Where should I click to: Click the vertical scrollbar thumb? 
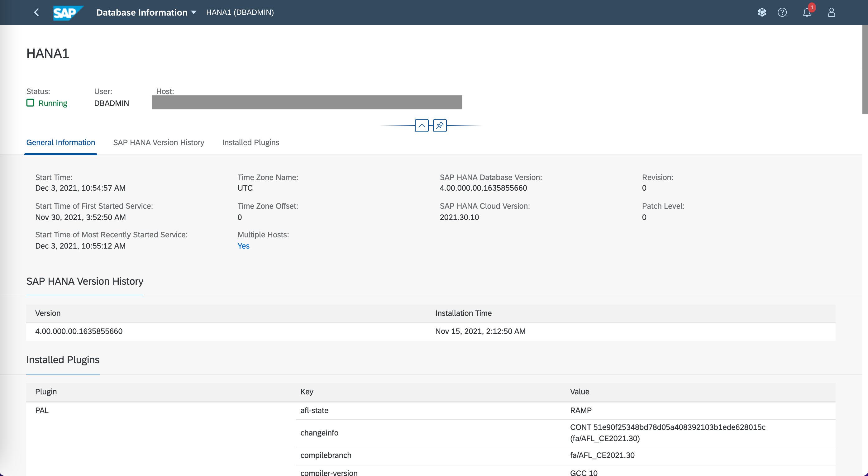pos(865,69)
